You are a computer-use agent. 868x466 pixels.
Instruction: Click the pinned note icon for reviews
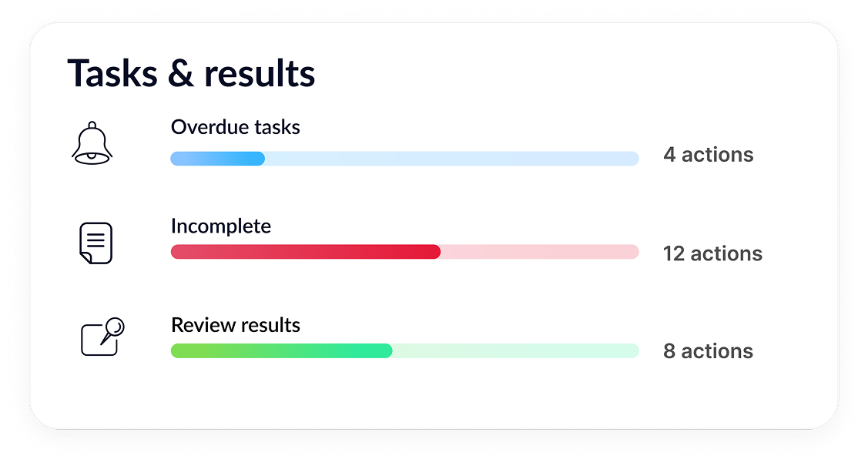[x=101, y=337]
